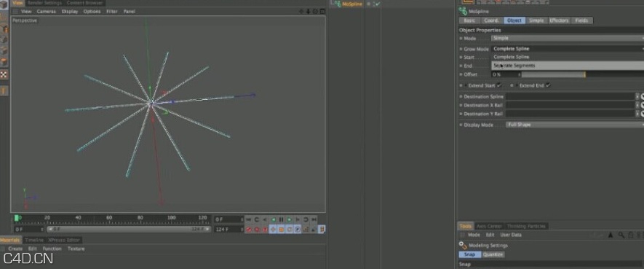Open the Timeline tab
The height and width of the screenshot is (269, 644).
click(x=34, y=240)
